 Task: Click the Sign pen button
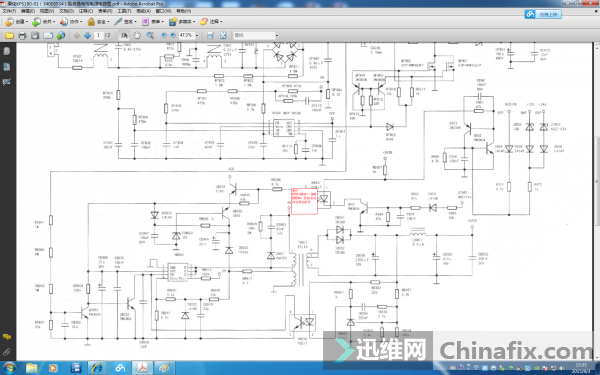pos(125,22)
